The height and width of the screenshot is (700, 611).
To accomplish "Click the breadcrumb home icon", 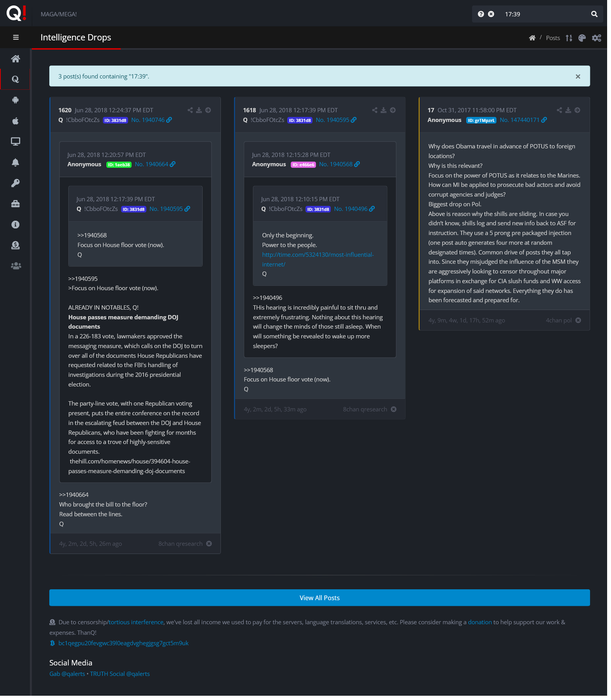I will click(x=532, y=38).
